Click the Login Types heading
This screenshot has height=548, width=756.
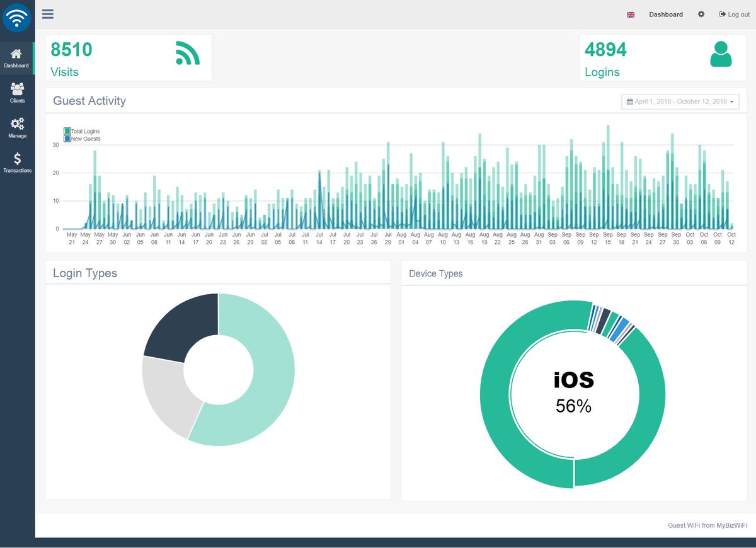pyautogui.click(x=85, y=273)
